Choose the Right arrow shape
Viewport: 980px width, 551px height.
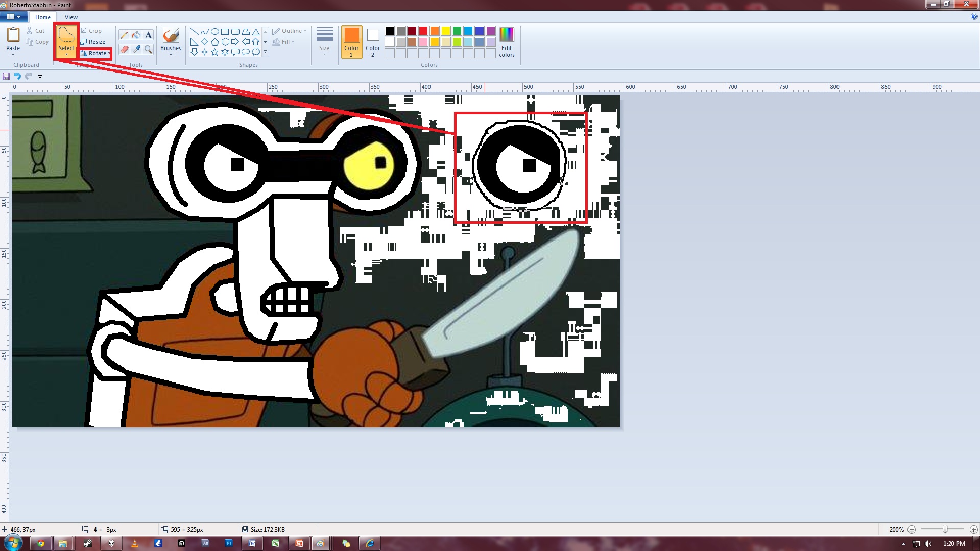(235, 42)
